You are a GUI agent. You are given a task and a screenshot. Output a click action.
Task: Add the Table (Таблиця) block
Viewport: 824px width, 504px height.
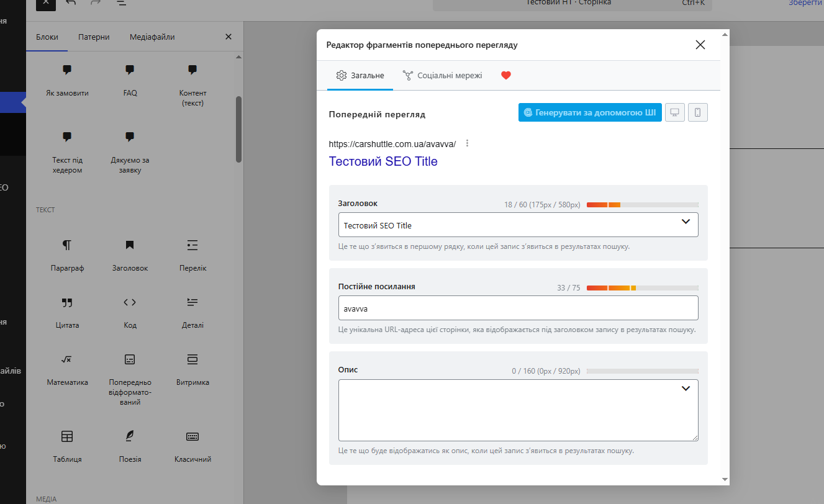pos(67,446)
